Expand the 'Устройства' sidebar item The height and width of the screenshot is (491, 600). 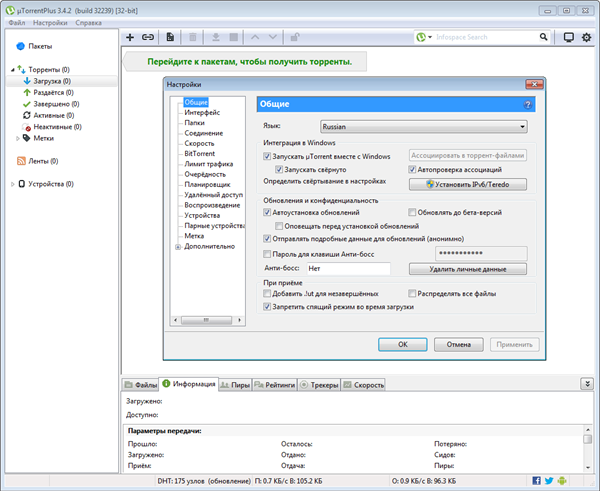[x=14, y=184]
